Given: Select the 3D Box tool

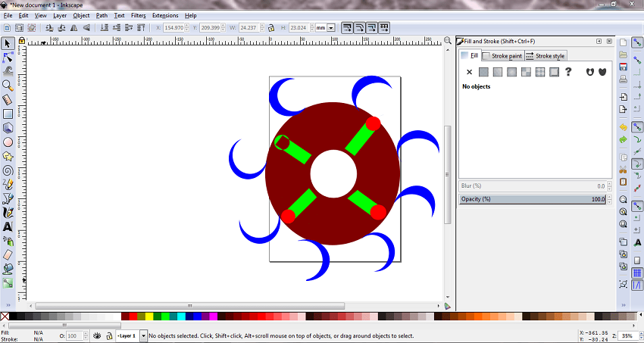Looking at the screenshot, I should [x=8, y=128].
